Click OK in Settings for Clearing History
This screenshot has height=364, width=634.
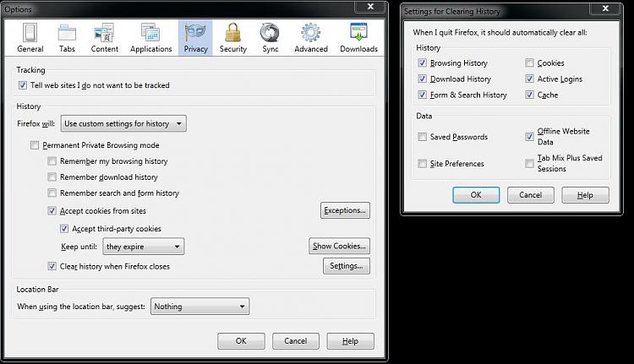coord(476,195)
